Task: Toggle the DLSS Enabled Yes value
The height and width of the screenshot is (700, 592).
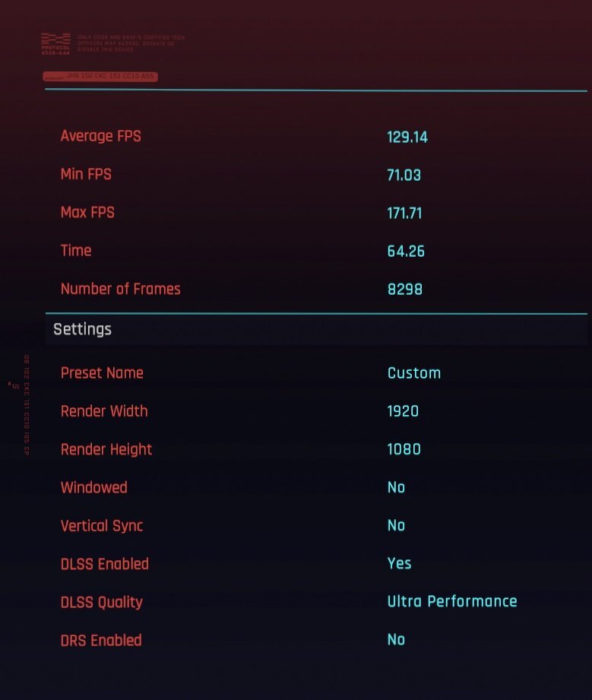Action: [x=399, y=563]
